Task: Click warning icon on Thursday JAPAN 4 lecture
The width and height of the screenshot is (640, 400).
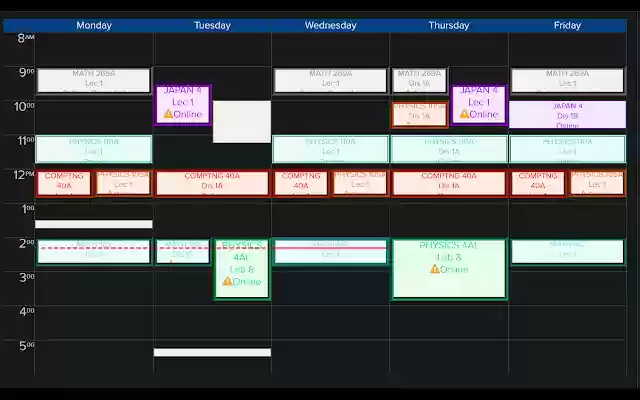Action: point(464,114)
